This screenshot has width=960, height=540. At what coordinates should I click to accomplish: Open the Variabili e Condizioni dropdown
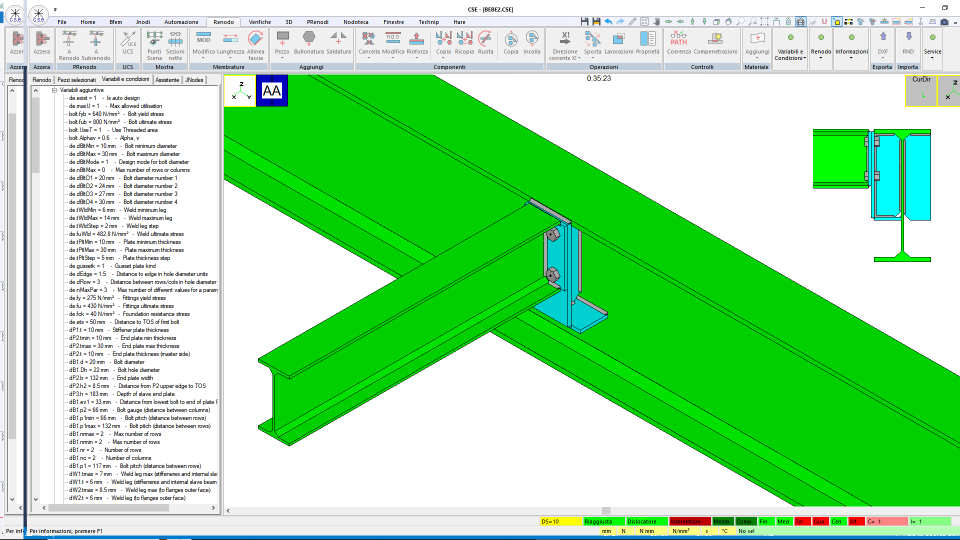coord(790,47)
